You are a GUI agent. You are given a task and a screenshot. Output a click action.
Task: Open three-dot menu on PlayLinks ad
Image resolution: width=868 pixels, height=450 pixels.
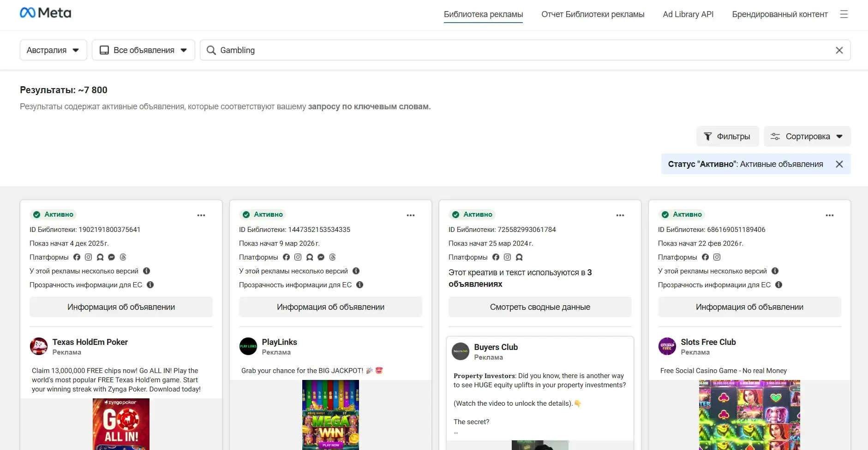pos(411,215)
